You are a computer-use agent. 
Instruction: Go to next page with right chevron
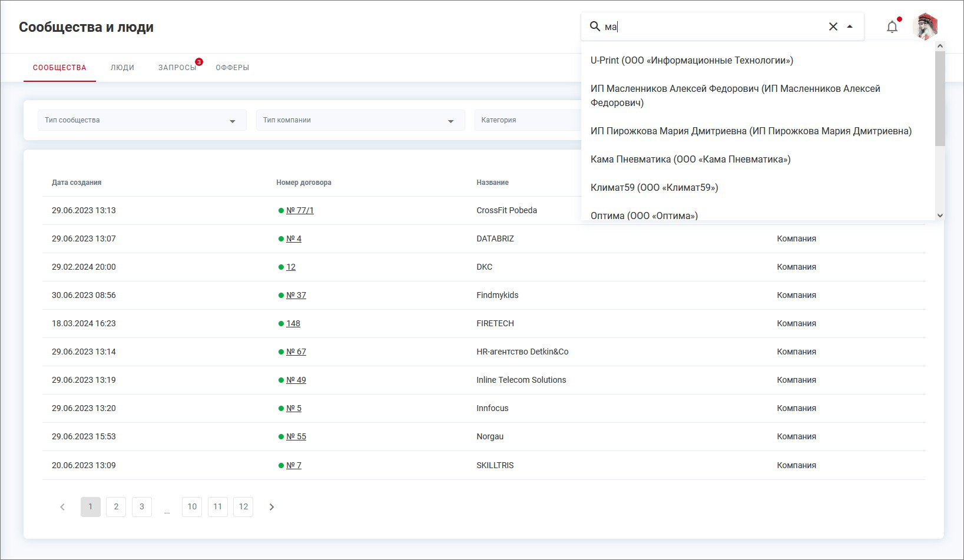(x=271, y=507)
